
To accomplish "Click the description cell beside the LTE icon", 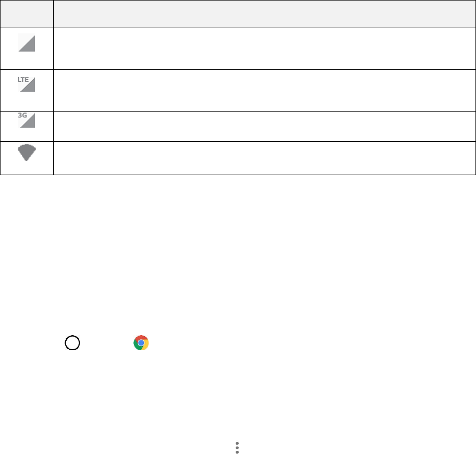I will [264, 90].
